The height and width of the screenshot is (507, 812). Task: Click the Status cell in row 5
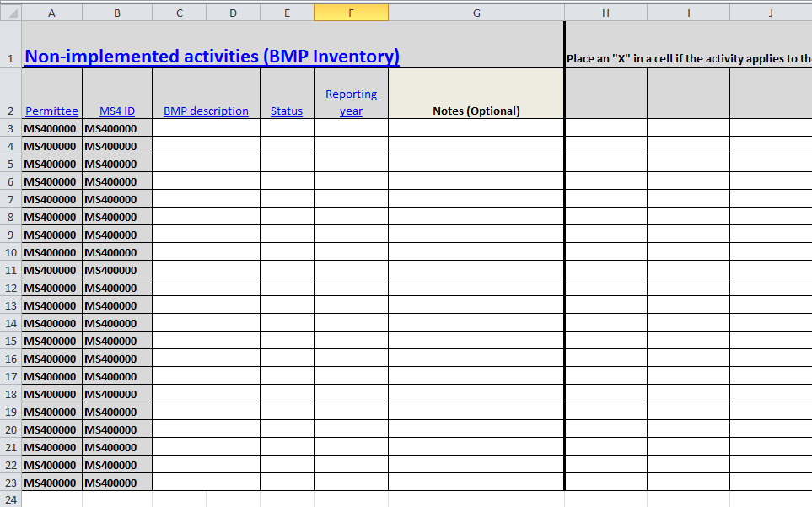(x=287, y=164)
